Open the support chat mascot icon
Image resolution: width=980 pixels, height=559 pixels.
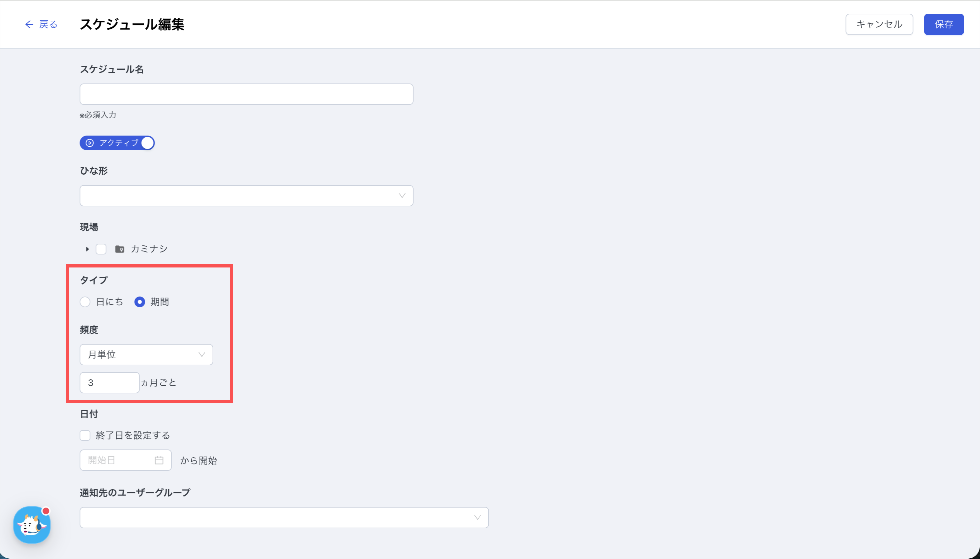[x=32, y=525]
